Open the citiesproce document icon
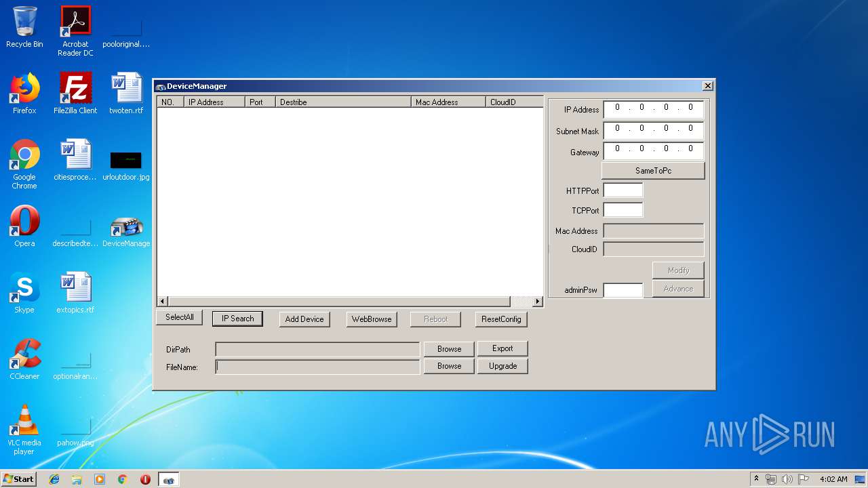The height and width of the screenshot is (488, 868). point(75,160)
